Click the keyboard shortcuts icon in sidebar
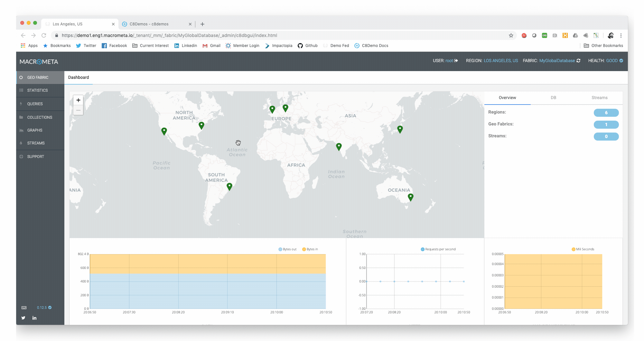This screenshot has width=644, height=341. pyautogui.click(x=24, y=308)
